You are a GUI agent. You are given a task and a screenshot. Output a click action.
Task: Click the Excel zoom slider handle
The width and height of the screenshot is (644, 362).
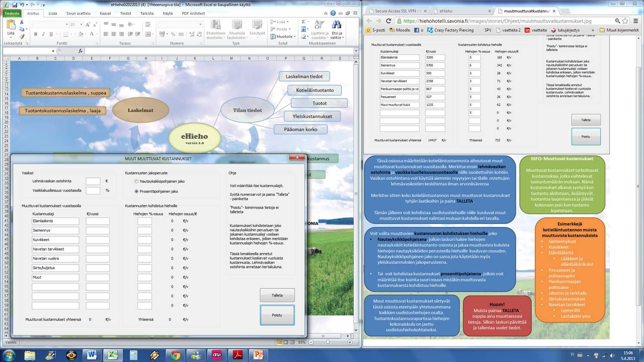point(328,342)
